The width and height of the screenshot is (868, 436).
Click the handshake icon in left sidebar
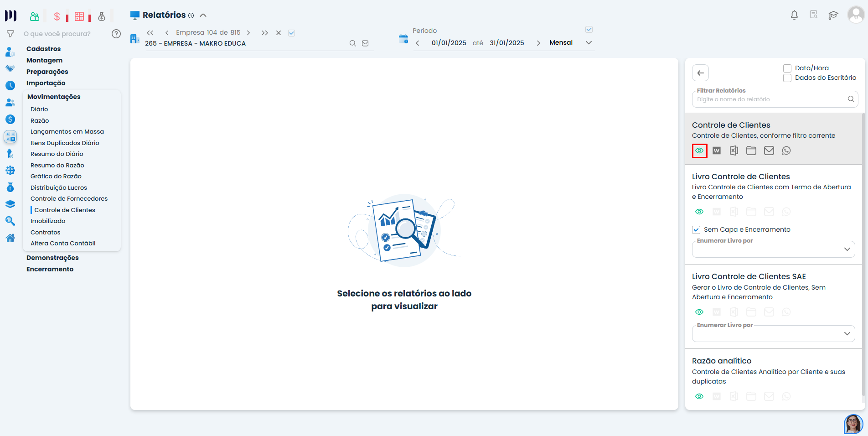[10, 68]
